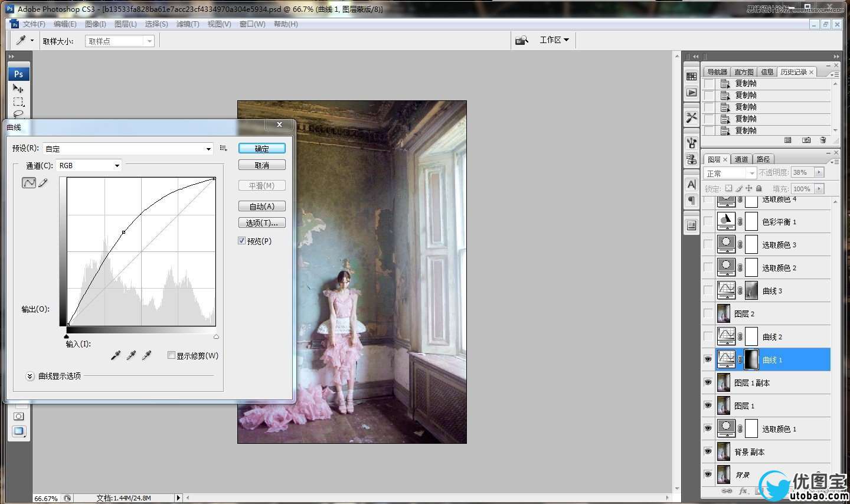
Task: Open the Curves preset dropdown
Action: coord(128,149)
